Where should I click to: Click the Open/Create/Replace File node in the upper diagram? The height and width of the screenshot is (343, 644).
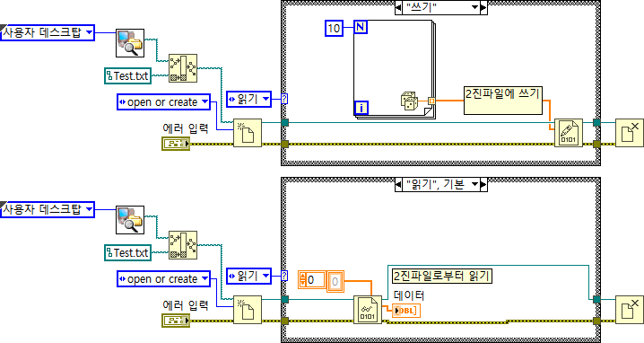[x=248, y=133]
